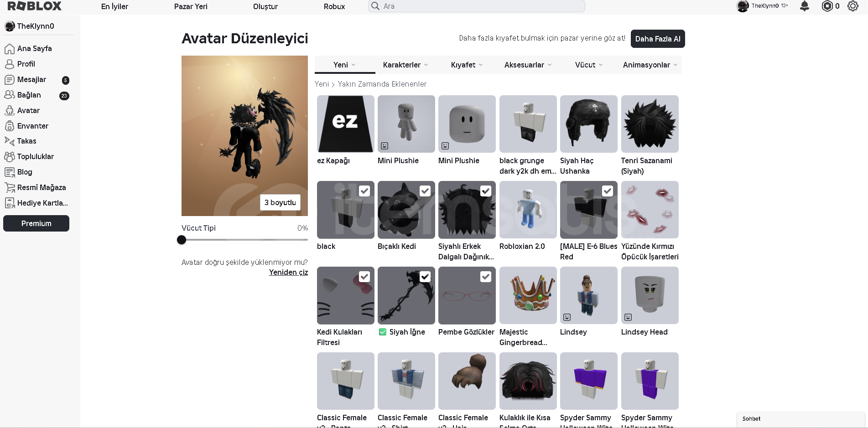Open the Pazar Yeri menu

[191, 6]
